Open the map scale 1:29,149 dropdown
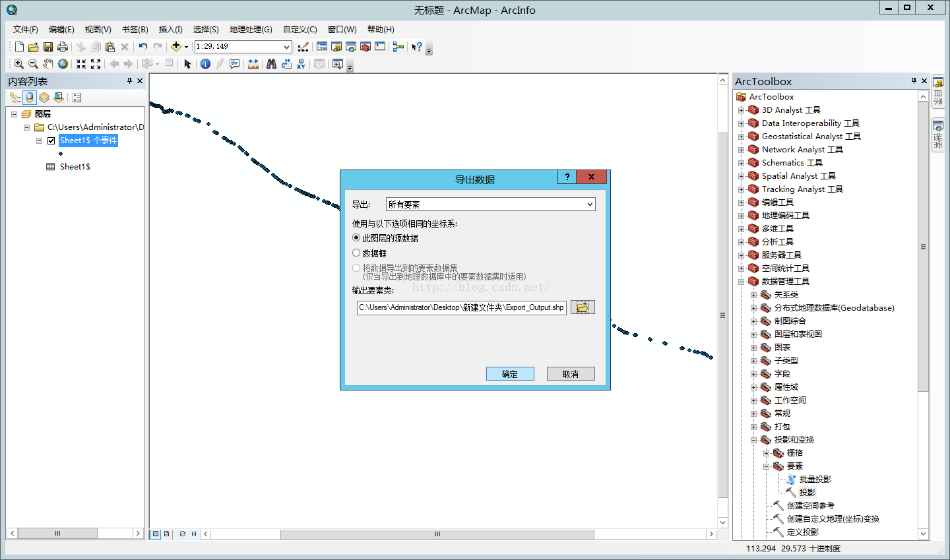Screen dimensions: 950x560 (x=286, y=47)
